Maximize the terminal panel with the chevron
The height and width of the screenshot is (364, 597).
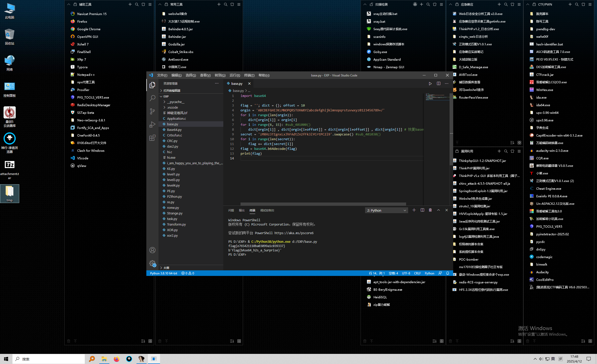click(x=439, y=210)
